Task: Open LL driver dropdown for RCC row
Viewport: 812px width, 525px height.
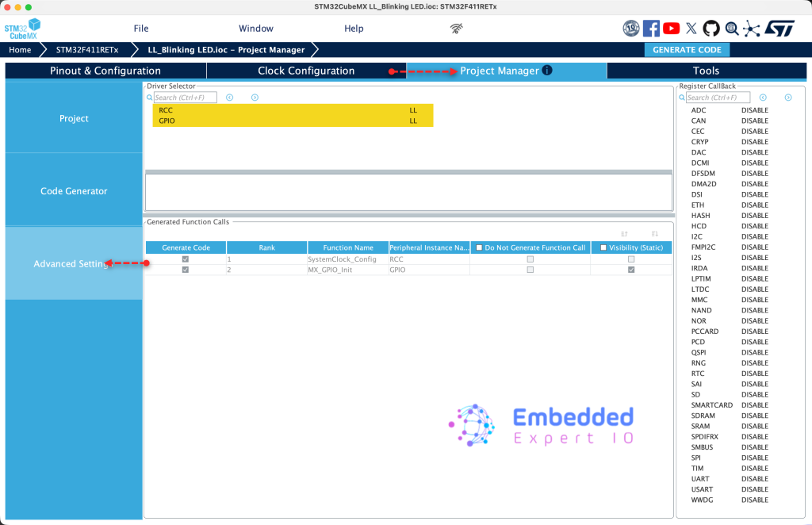Action: pyautogui.click(x=413, y=110)
